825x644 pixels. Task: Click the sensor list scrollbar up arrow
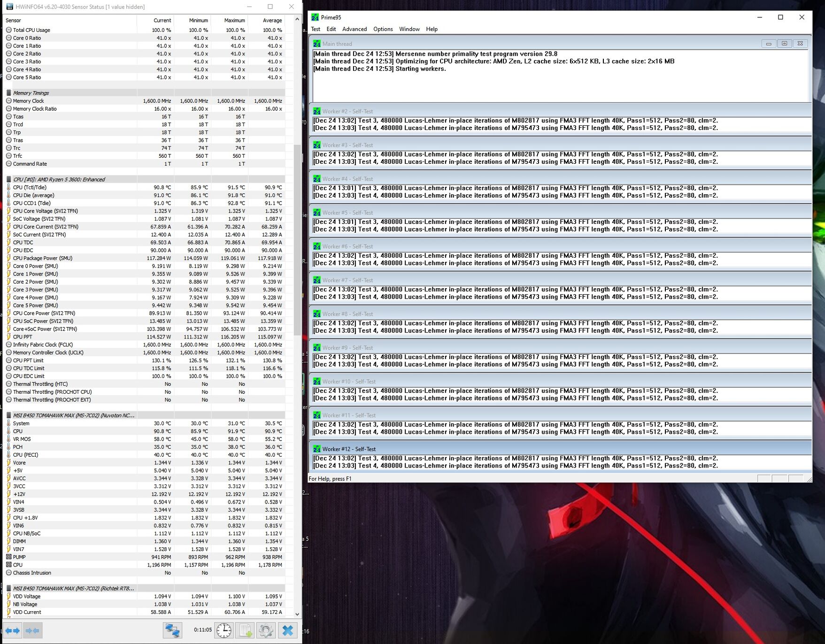coord(297,19)
